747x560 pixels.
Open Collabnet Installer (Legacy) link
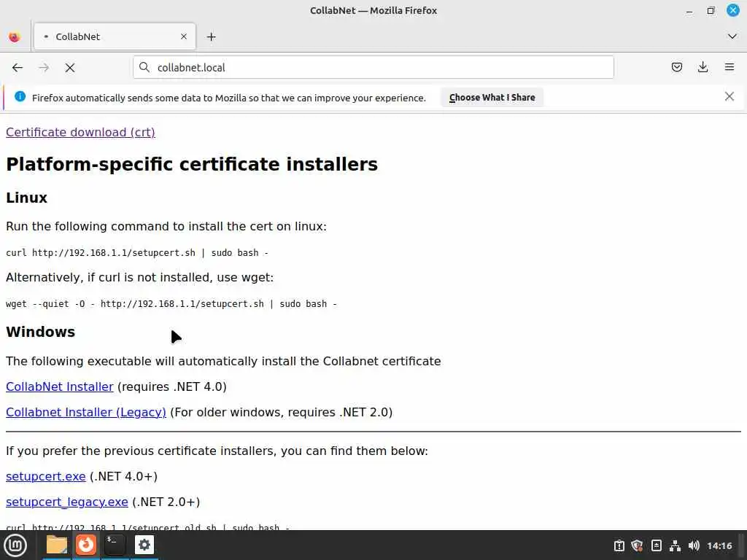click(86, 412)
